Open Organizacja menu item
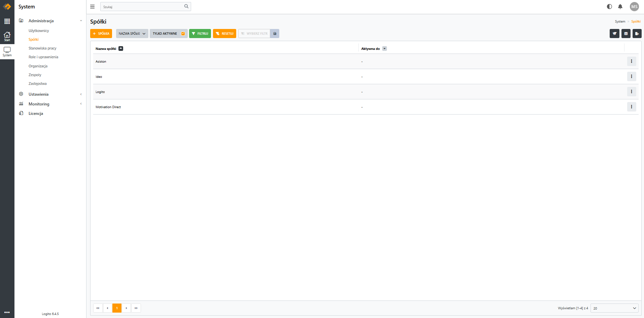This screenshot has width=644, height=318. [38, 66]
